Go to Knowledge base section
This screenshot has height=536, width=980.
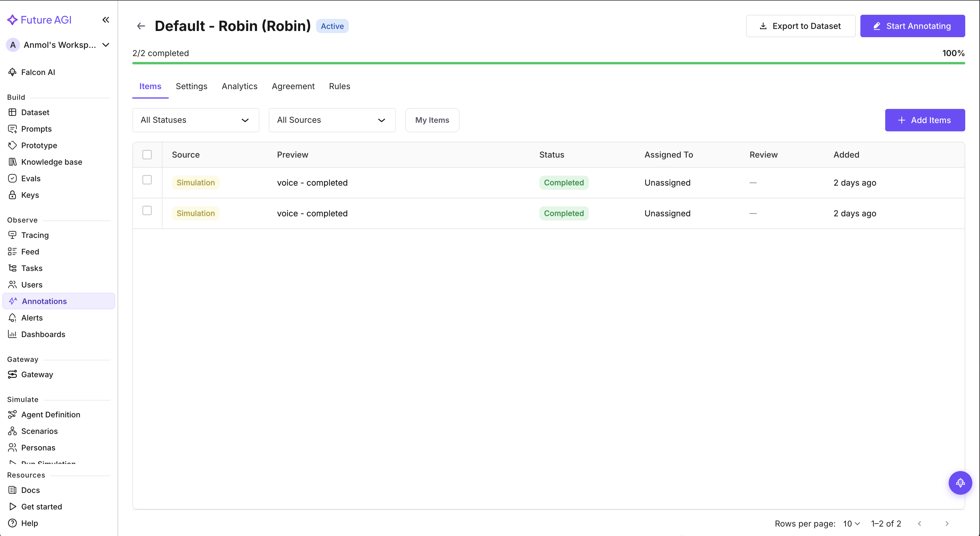[x=51, y=162]
